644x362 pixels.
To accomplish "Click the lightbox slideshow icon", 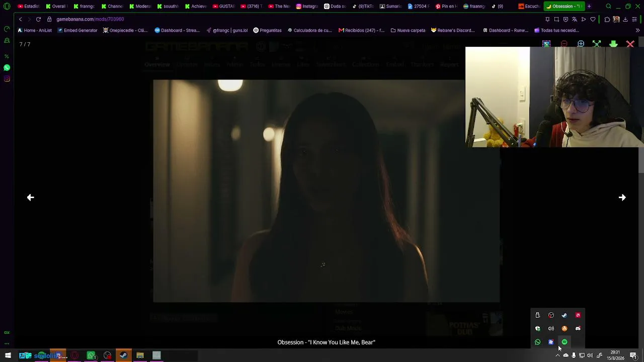I will point(546,44).
